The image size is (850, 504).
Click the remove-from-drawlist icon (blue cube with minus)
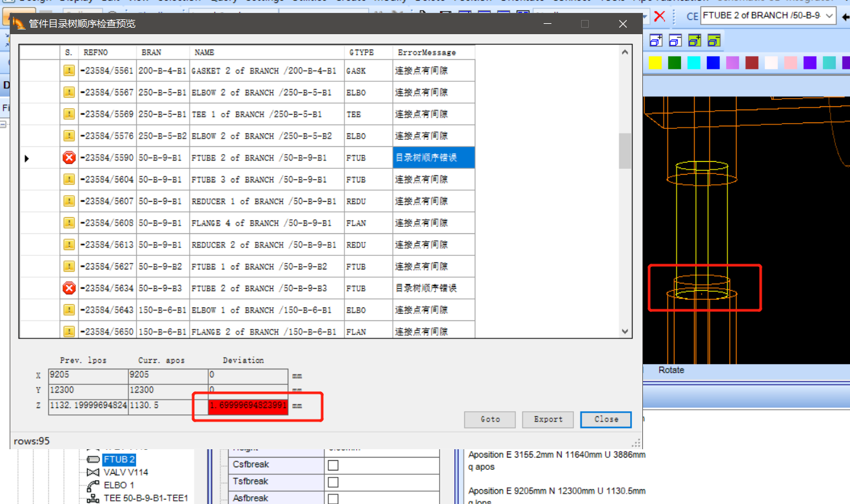point(675,40)
